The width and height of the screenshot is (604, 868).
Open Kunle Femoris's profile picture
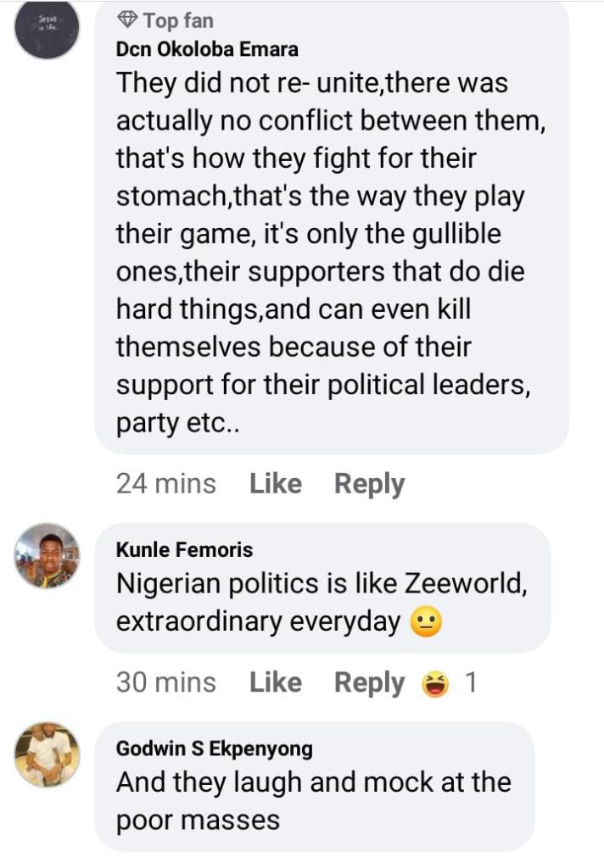pos(48,555)
